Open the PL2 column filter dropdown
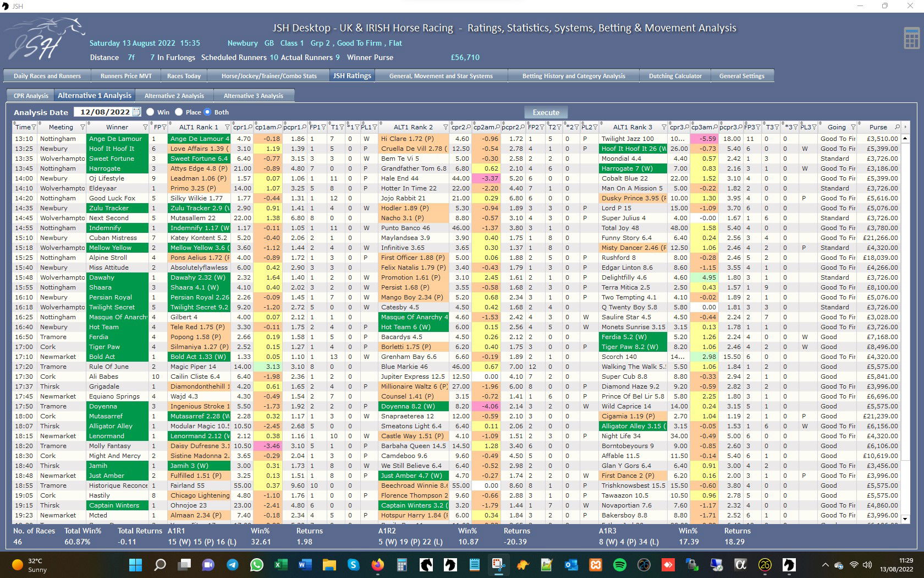Screen dimensions: 924x578 [595, 127]
